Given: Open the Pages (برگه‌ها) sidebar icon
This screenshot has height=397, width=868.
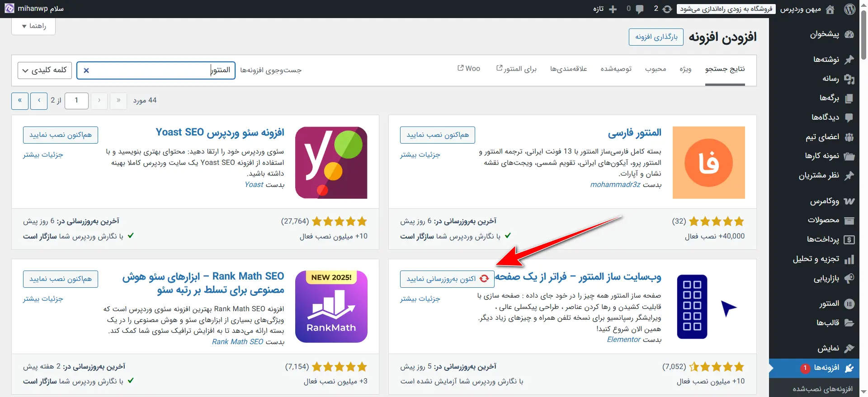Looking at the screenshot, I should (849, 98).
